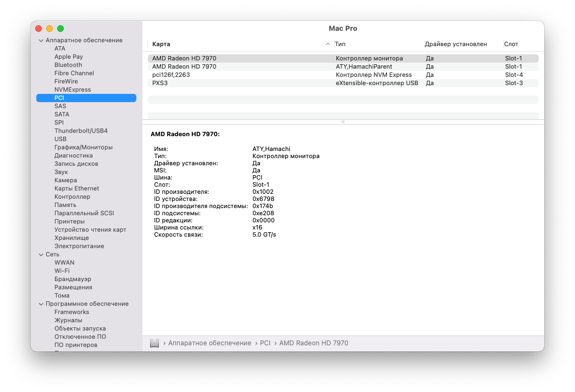Select ATA in the sidebar
This screenshot has height=392, width=575.
pyautogui.click(x=60, y=48)
